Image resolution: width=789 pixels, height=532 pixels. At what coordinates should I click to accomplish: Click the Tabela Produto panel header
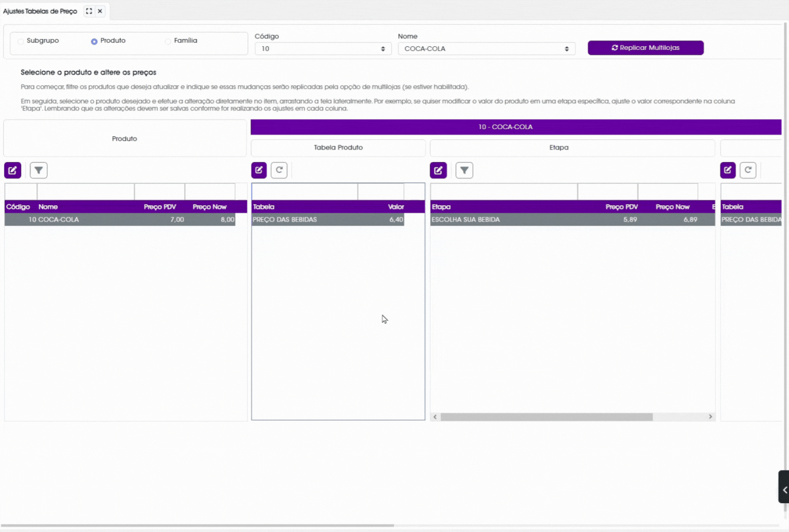tap(338, 148)
